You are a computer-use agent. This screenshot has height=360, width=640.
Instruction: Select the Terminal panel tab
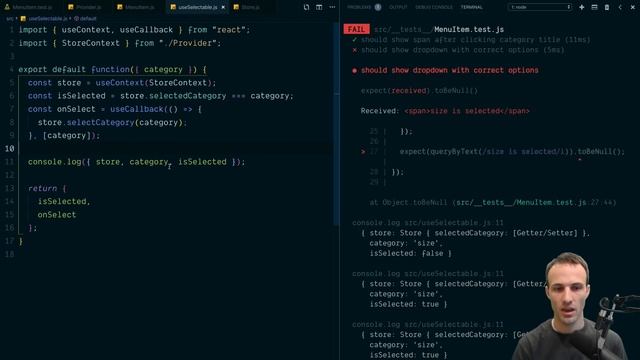click(471, 7)
